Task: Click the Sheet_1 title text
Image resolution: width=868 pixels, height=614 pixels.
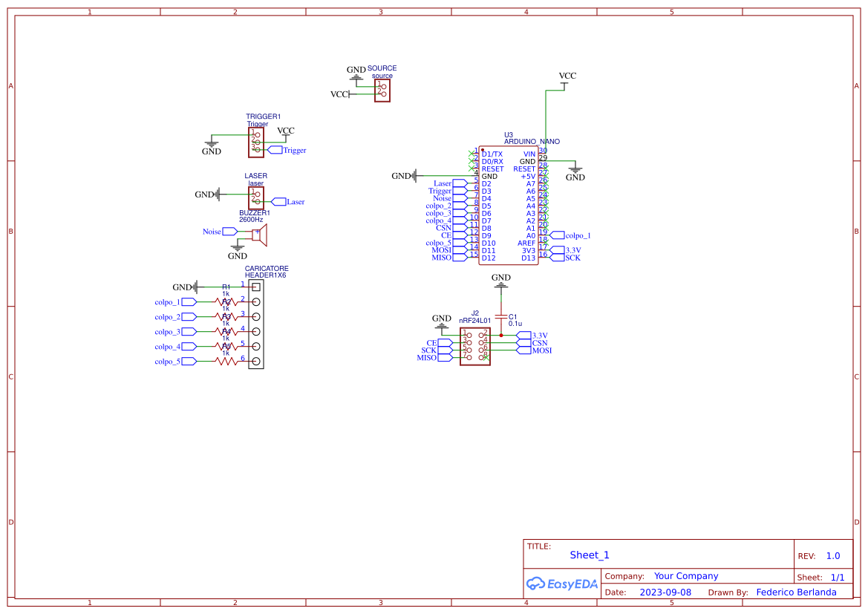Action: (x=590, y=555)
